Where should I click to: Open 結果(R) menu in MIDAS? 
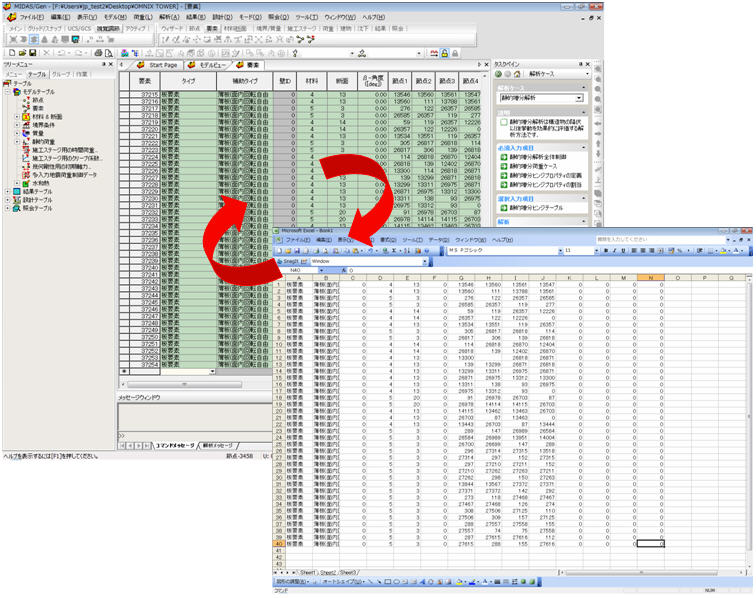(196, 17)
